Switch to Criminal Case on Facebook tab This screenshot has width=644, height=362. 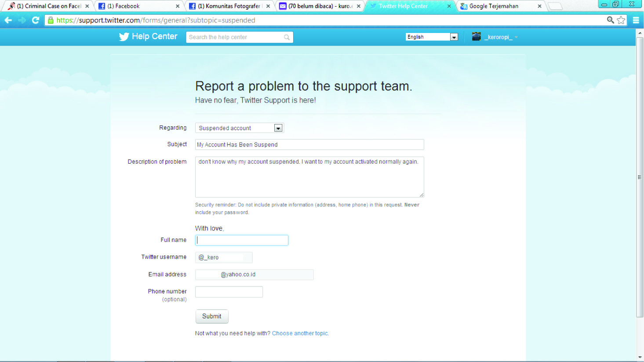[48, 6]
